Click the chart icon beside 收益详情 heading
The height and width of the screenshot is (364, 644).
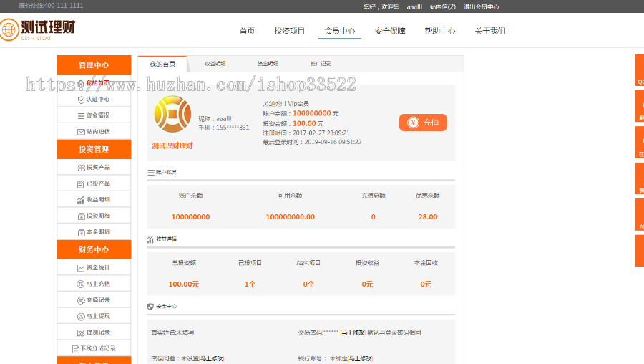(150, 239)
